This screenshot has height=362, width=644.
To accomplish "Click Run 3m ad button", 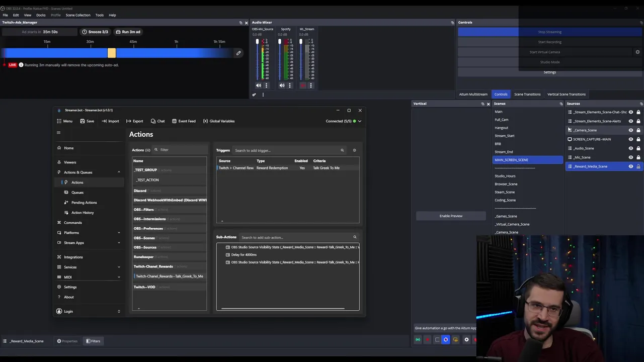I will coord(128,32).
